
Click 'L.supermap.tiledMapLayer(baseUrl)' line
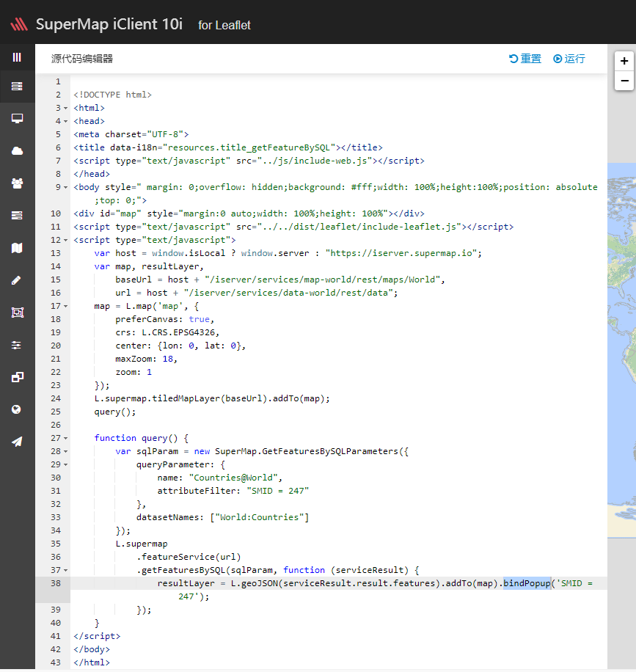tap(212, 398)
